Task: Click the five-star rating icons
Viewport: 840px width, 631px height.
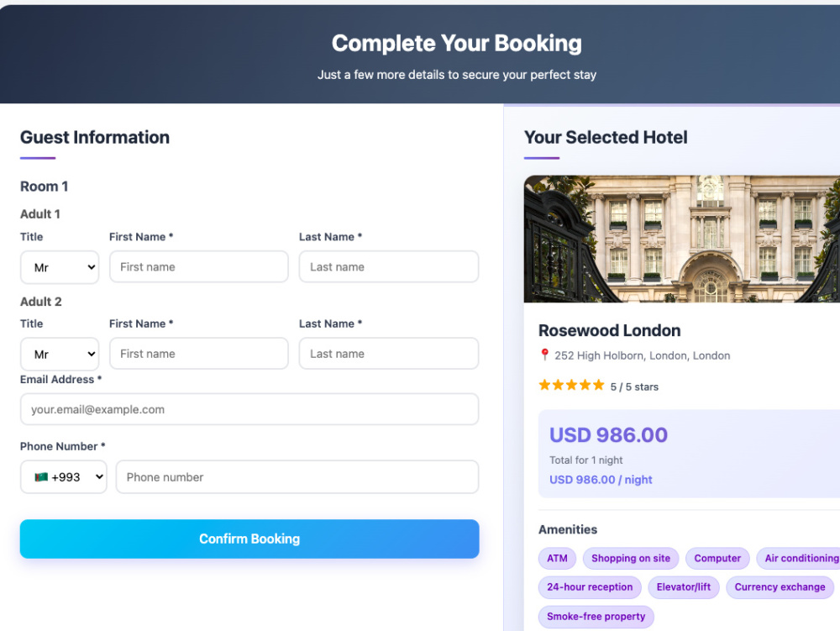Action: coord(571,385)
